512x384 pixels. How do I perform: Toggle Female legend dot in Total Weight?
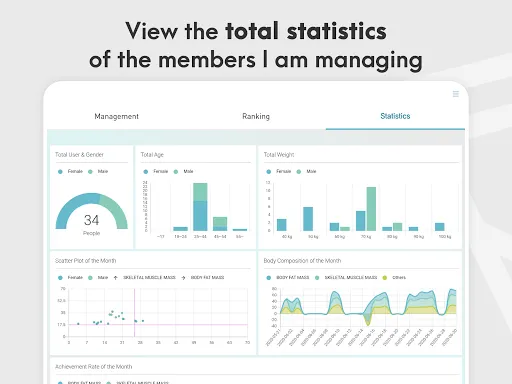click(x=269, y=172)
